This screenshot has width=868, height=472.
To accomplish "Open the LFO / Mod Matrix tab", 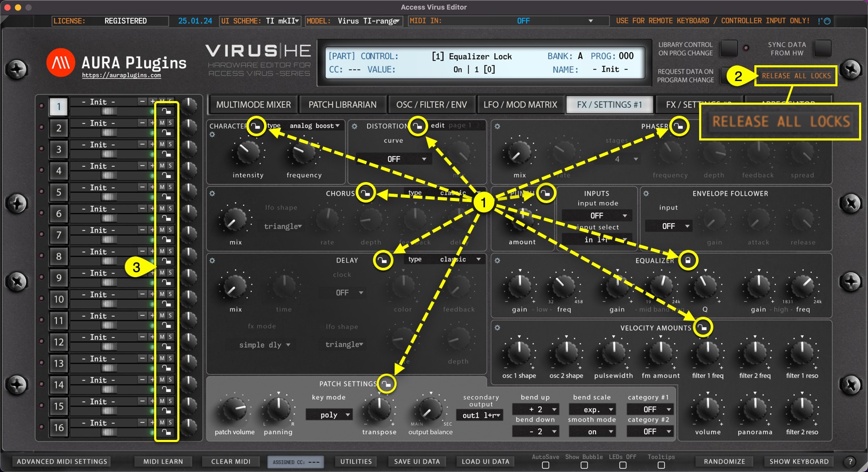I will click(520, 105).
